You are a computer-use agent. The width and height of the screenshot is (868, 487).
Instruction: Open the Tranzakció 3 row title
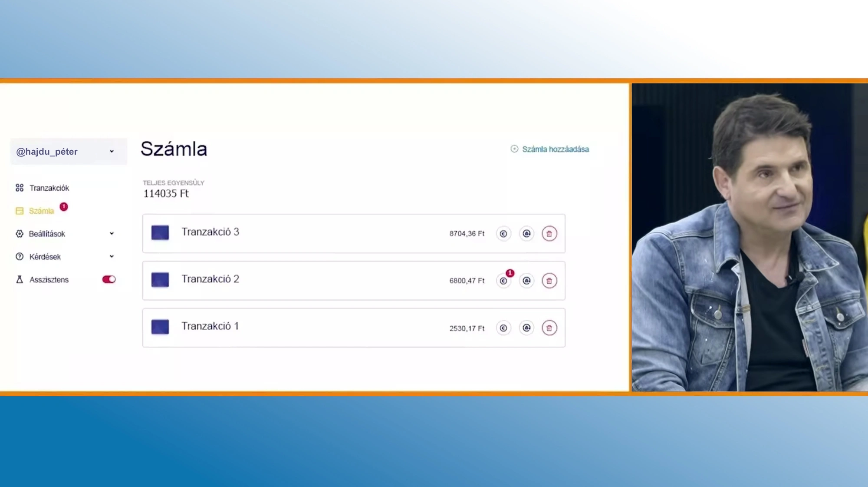click(x=210, y=232)
